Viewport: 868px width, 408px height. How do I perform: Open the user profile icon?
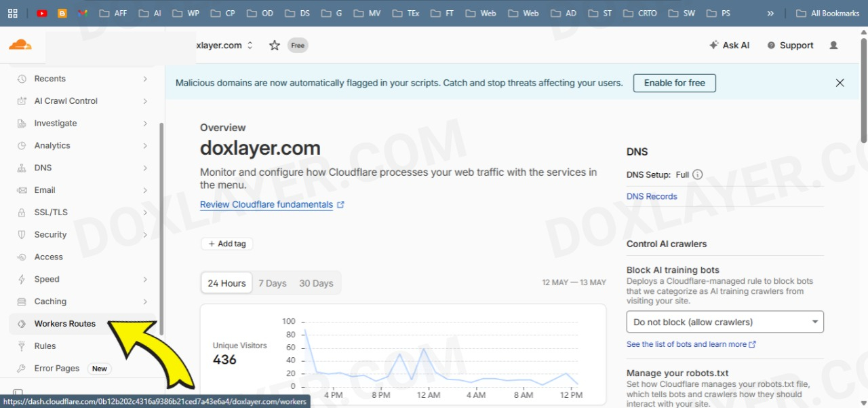pyautogui.click(x=834, y=45)
